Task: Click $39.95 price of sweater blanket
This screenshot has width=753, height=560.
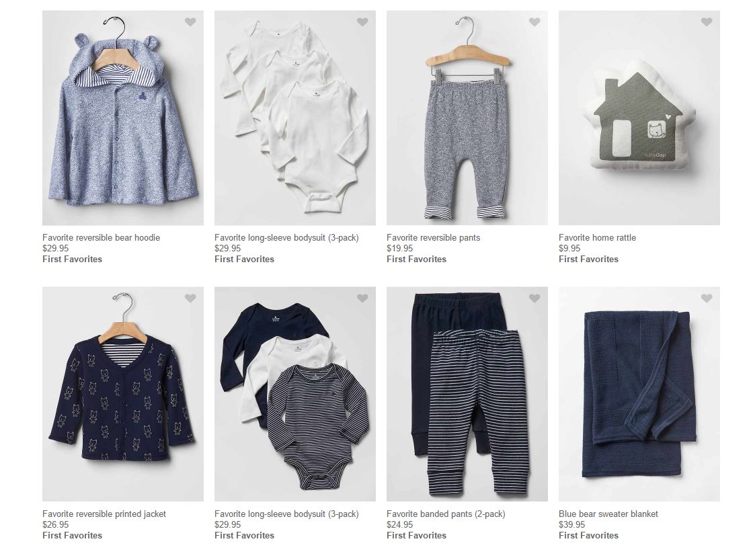Action: coord(571,524)
